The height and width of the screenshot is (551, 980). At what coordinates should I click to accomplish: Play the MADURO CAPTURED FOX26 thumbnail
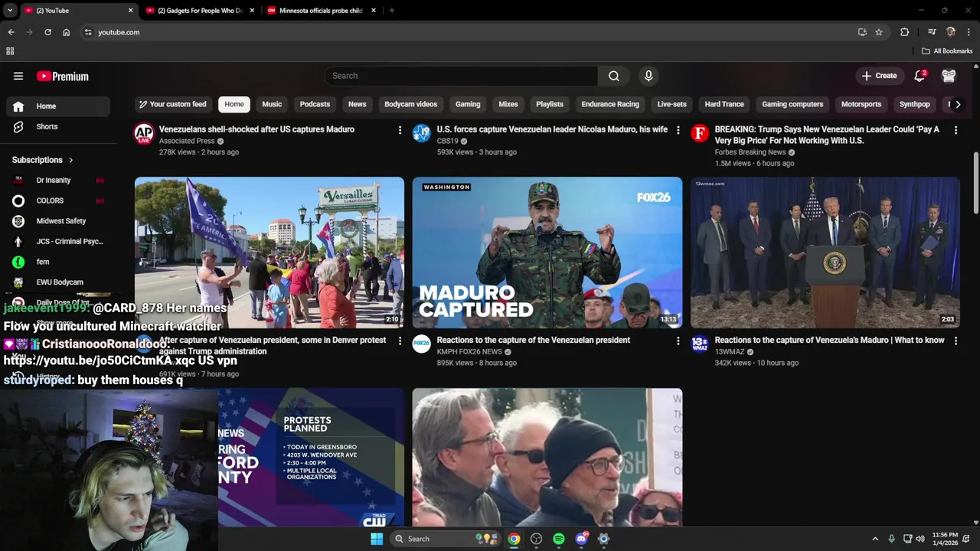click(547, 253)
